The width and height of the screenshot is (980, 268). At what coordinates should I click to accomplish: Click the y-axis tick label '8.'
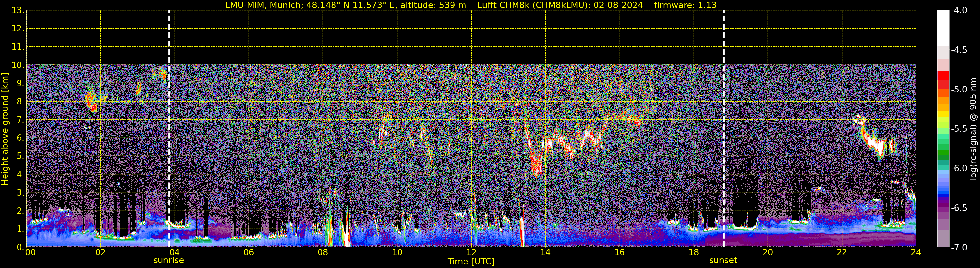[20, 102]
